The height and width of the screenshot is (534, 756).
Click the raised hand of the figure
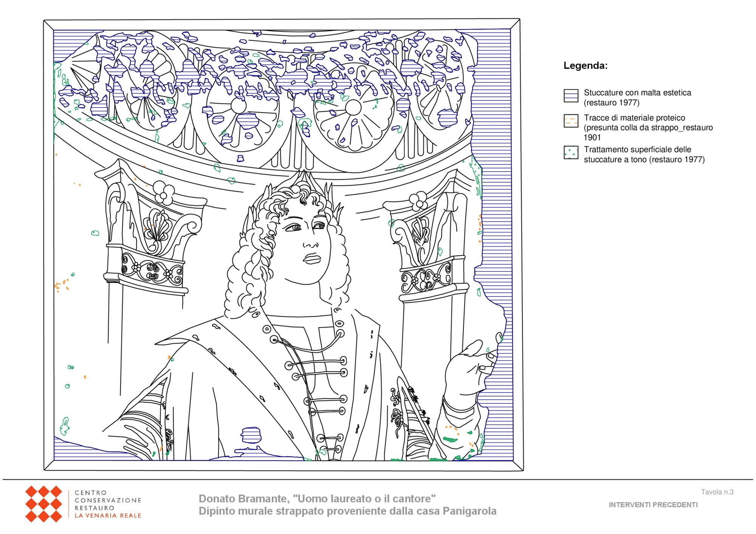point(471,367)
